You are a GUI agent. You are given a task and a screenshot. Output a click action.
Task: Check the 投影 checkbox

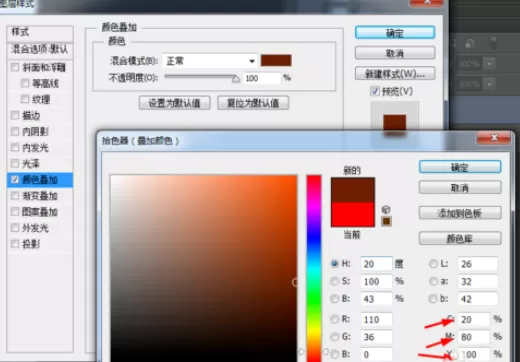pyautogui.click(x=15, y=244)
